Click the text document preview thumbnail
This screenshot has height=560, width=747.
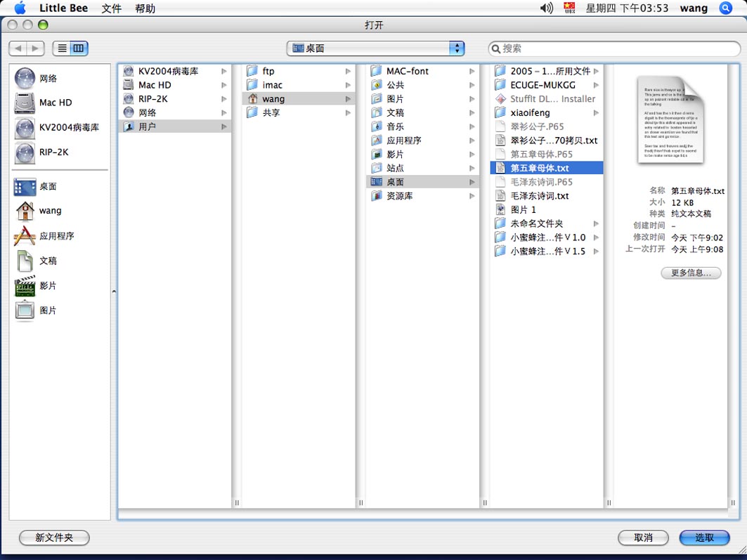pyautogui.click(x=670, y=120)
